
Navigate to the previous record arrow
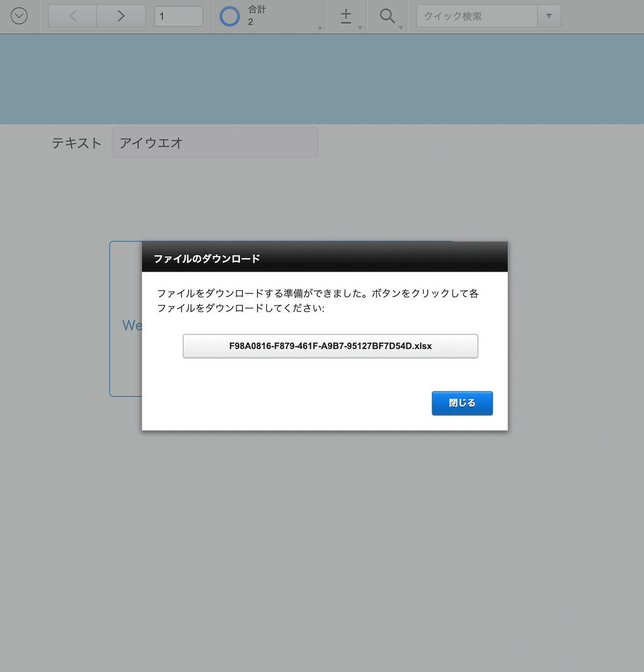click(72, 16)
